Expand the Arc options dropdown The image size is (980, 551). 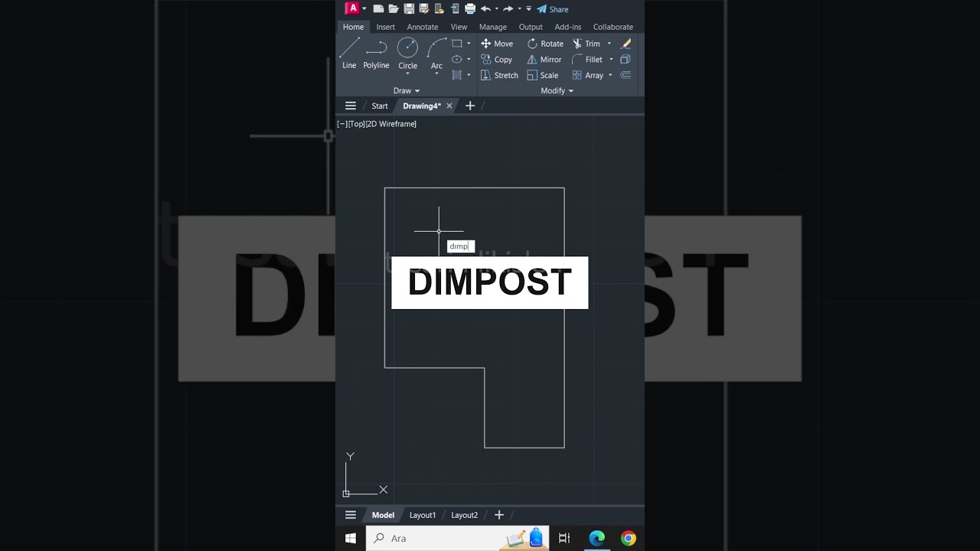point(436,74)
